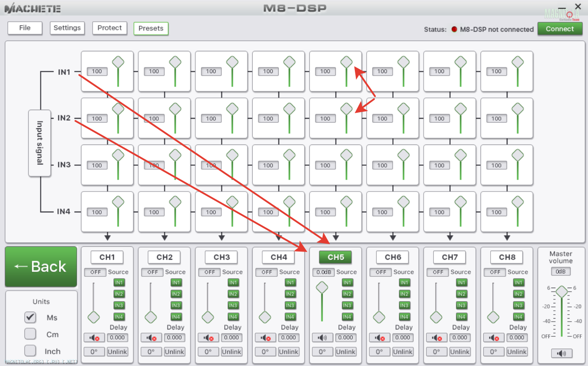This screenshot has width=588, height=366.
Task: Click the CH2 phase 0° button
Action: [x=151, y=352]
